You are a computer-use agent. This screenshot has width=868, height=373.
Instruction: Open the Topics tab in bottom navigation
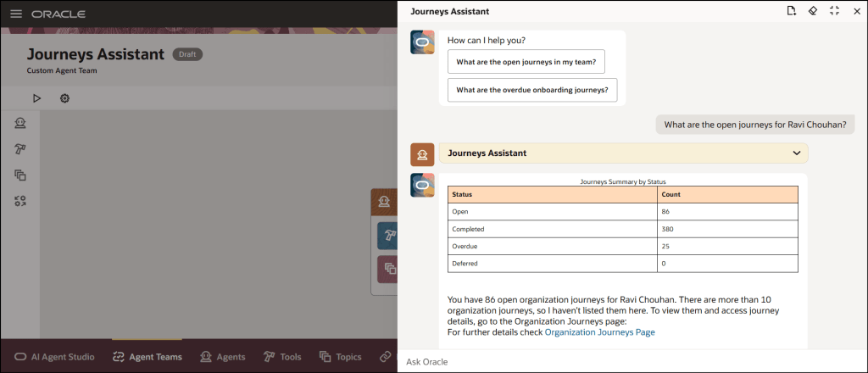click(x=340, y=357)
